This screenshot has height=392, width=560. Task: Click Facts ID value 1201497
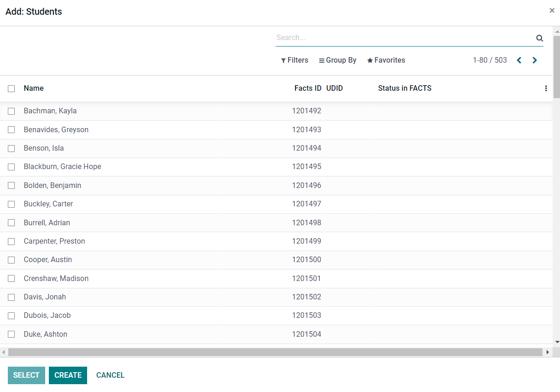pos(307,204)
